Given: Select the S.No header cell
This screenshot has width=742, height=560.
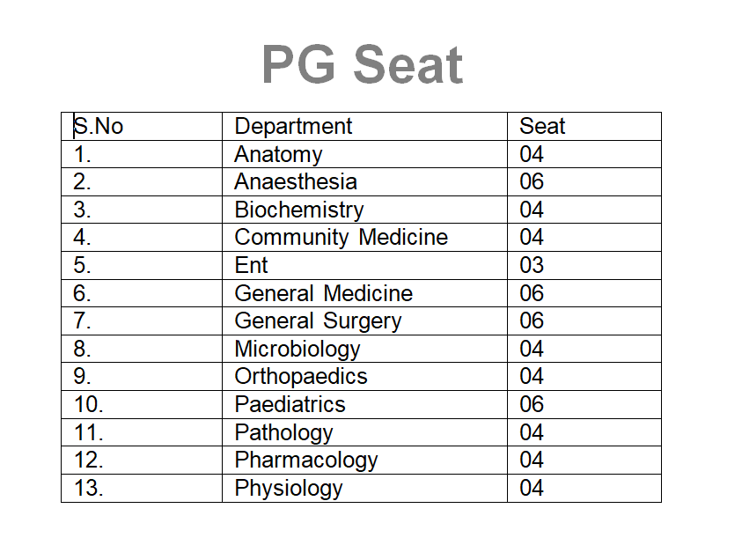Looking at the screenshot, I should [x=99, y=127].
